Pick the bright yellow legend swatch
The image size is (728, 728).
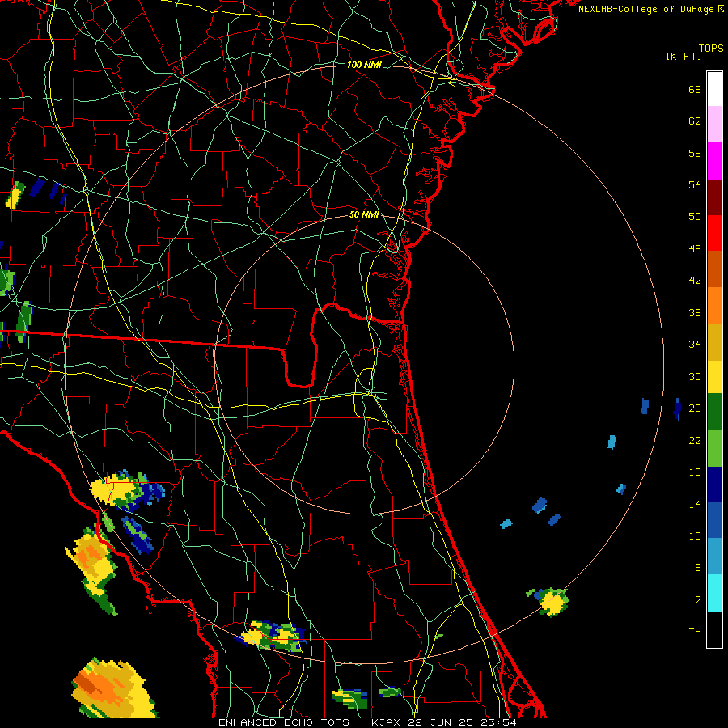coord(714,377)
